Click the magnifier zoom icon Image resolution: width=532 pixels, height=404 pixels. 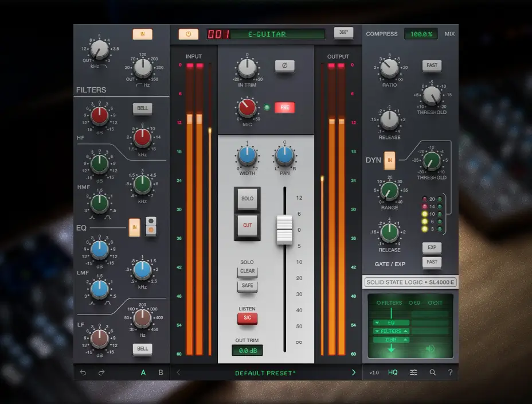(x=432, y=372)
